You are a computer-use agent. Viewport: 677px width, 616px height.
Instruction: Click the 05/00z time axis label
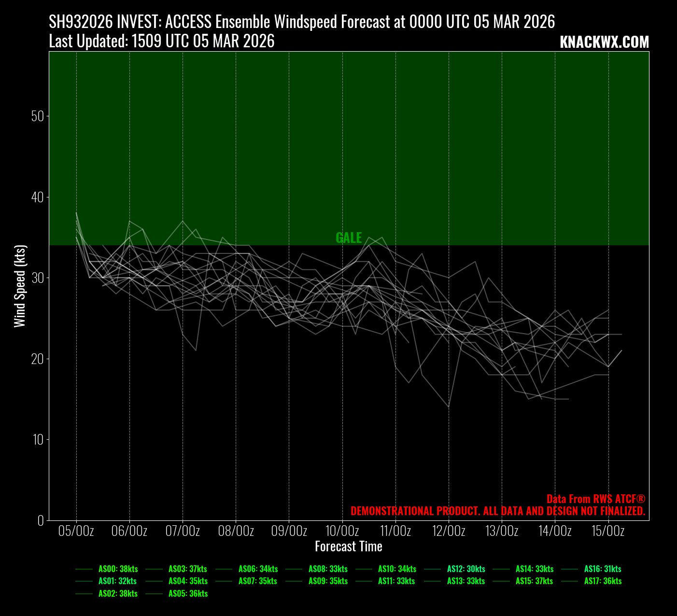[x=76, y=532]
